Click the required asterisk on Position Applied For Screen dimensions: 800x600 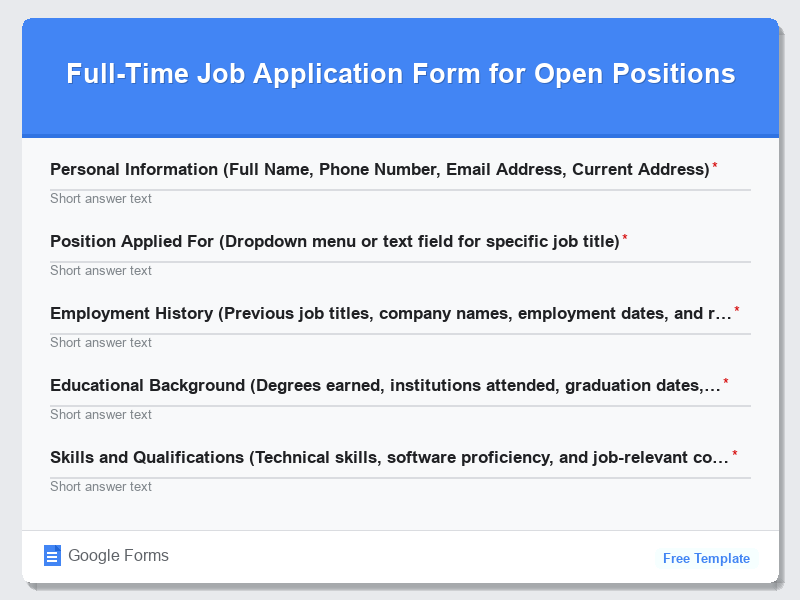pos(627,236)
